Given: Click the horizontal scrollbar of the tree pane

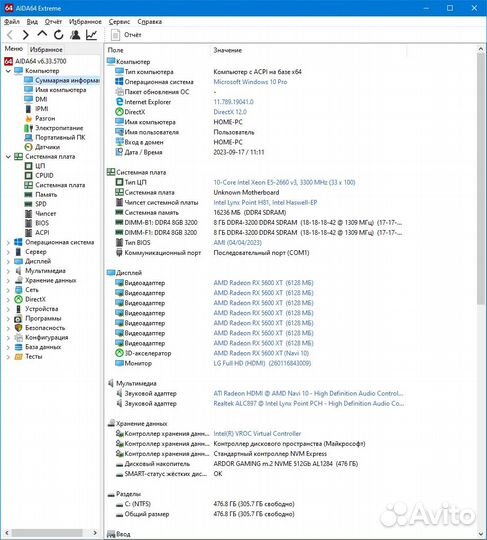Looking at the screenshot, I should [47, 533].
